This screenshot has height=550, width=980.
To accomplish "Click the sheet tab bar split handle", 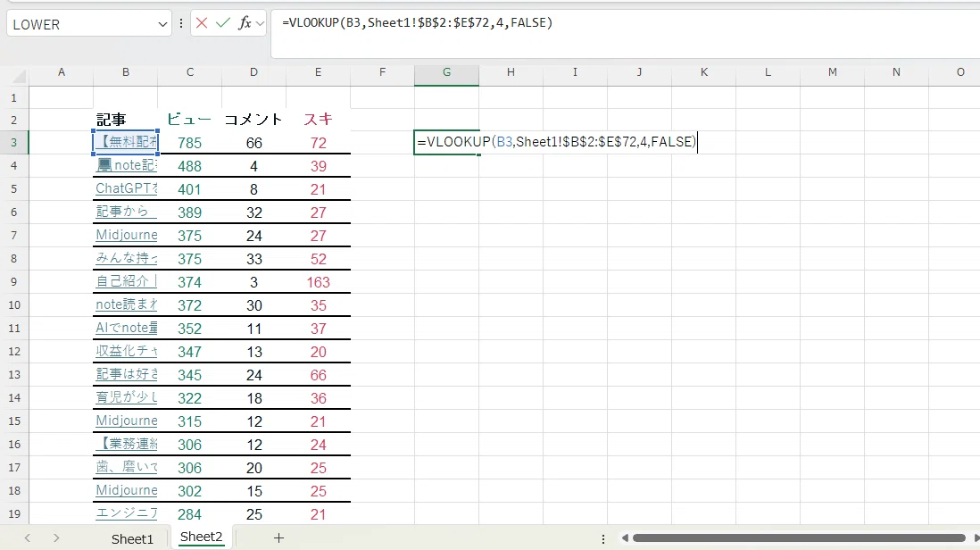I will [603, 538].
